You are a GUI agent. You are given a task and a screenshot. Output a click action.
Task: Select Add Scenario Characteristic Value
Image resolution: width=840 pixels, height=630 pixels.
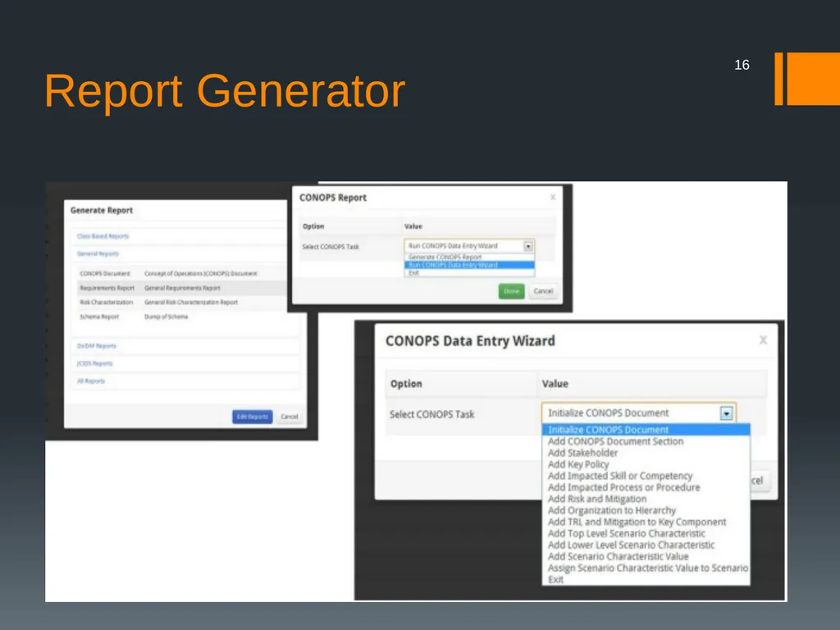tap(646, 557)
